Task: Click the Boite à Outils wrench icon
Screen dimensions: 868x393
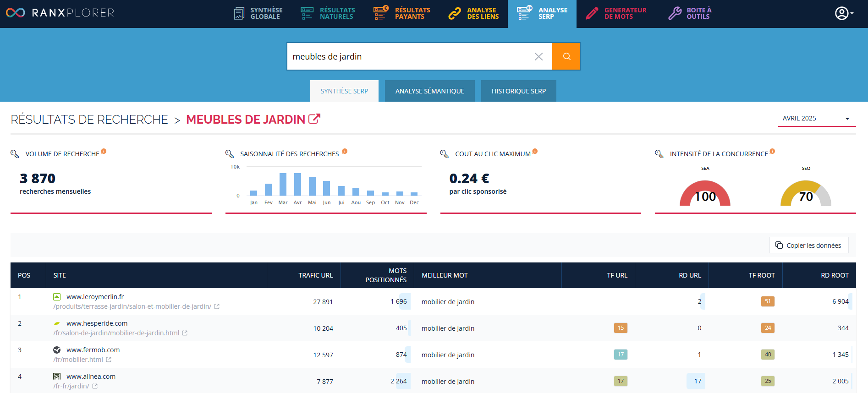Action: 675,13
